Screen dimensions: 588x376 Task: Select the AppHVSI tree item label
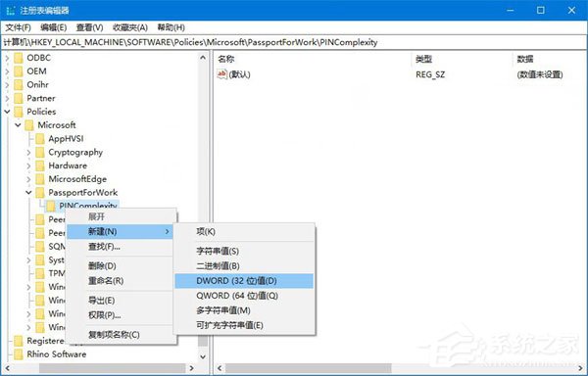66,139
